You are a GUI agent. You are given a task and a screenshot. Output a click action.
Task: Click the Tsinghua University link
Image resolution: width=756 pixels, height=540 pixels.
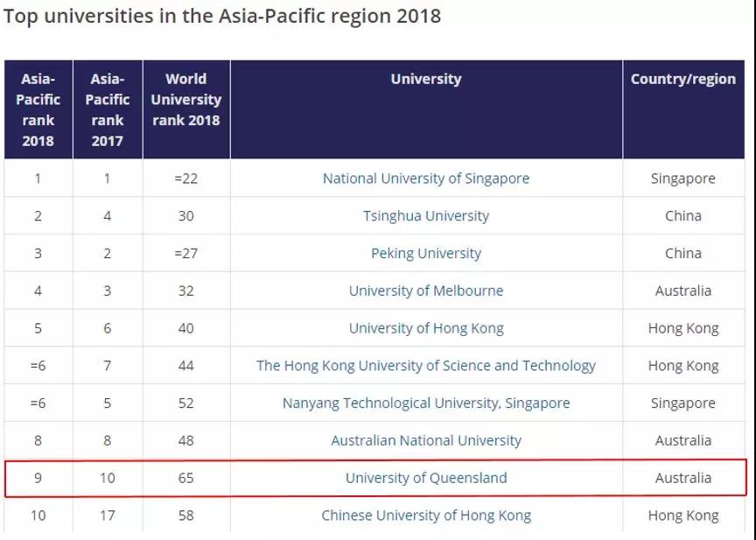(426, 216)
